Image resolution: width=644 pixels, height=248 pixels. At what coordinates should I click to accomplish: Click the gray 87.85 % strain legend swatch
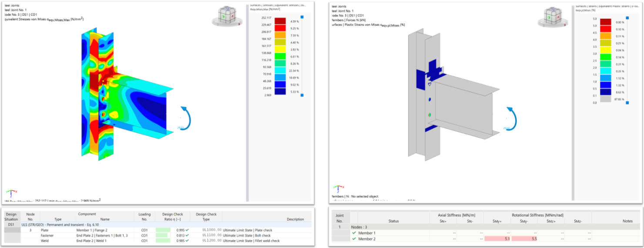pos(606,99)
